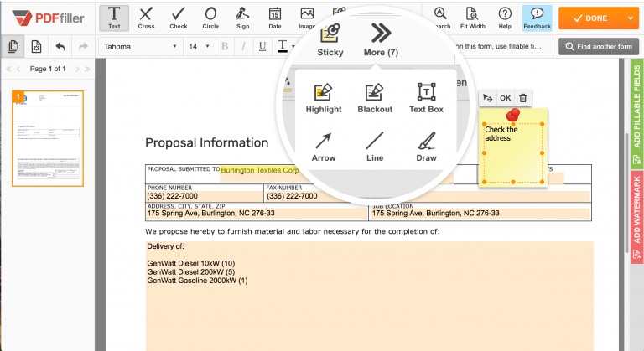
Task: Delete the sticky note with trash icon
Action: coord(523,98)
